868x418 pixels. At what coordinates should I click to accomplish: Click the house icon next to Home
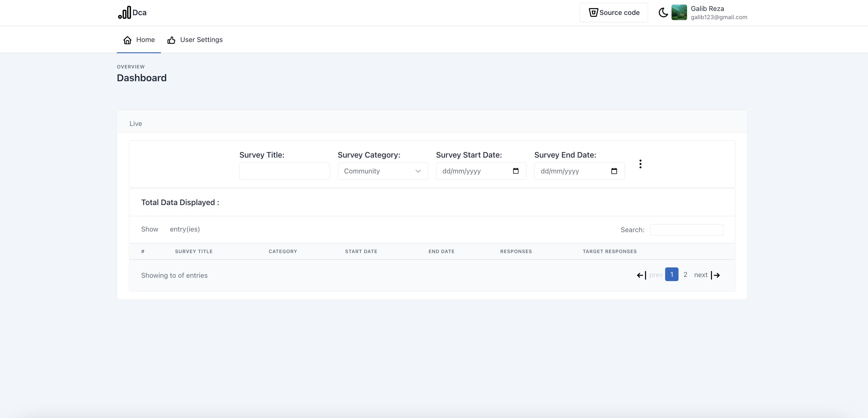click(x=127, y=40)
